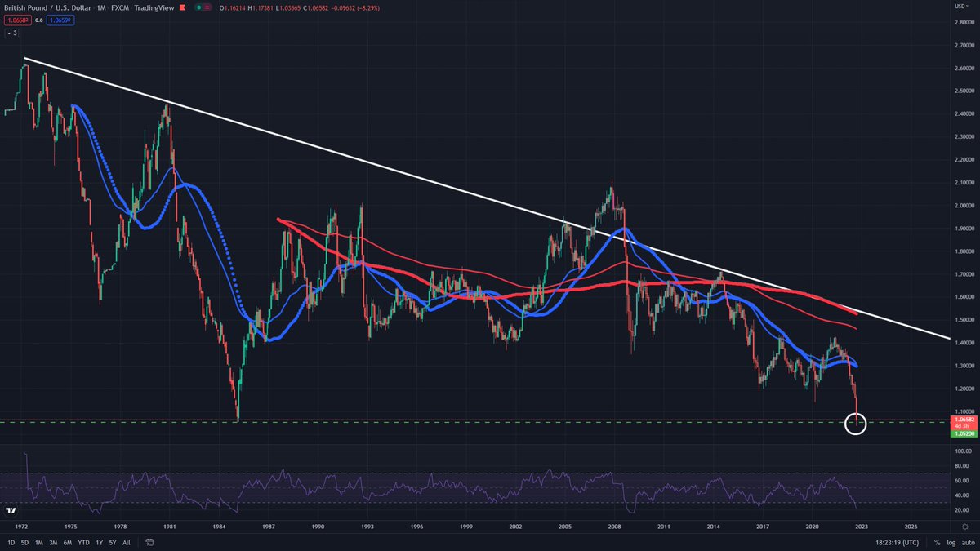Toggle logarithmic price scale with log button
This screenshot has height=551, width=980.
950,543
